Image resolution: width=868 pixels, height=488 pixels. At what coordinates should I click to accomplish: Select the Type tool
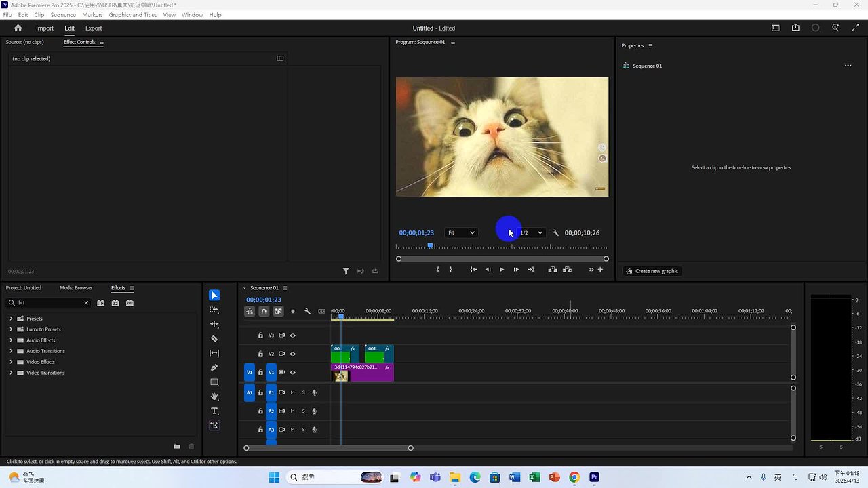pos(214,411)
